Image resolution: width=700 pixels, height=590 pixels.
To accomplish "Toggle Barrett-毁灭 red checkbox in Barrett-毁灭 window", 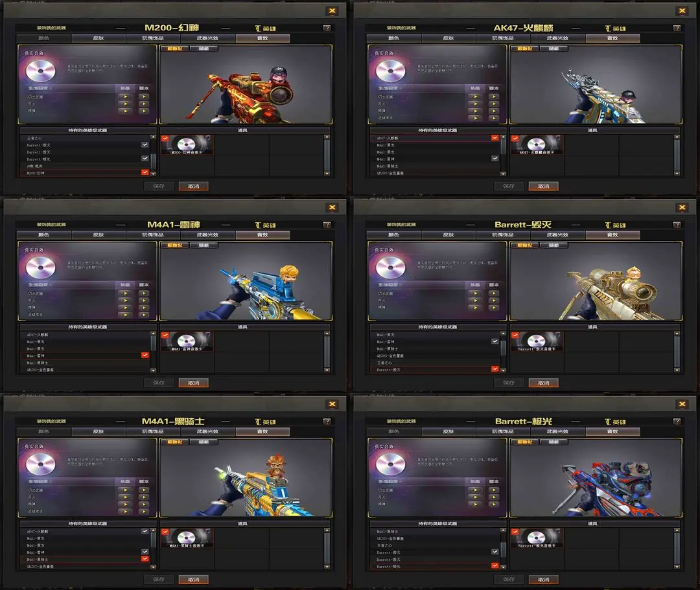I will [495, 369].
